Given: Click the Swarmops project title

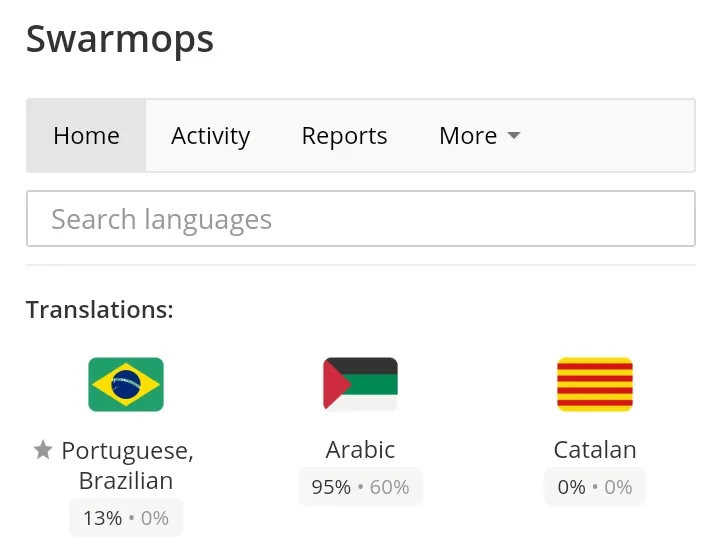Looking at the screenshot, I should pos(120,40).
